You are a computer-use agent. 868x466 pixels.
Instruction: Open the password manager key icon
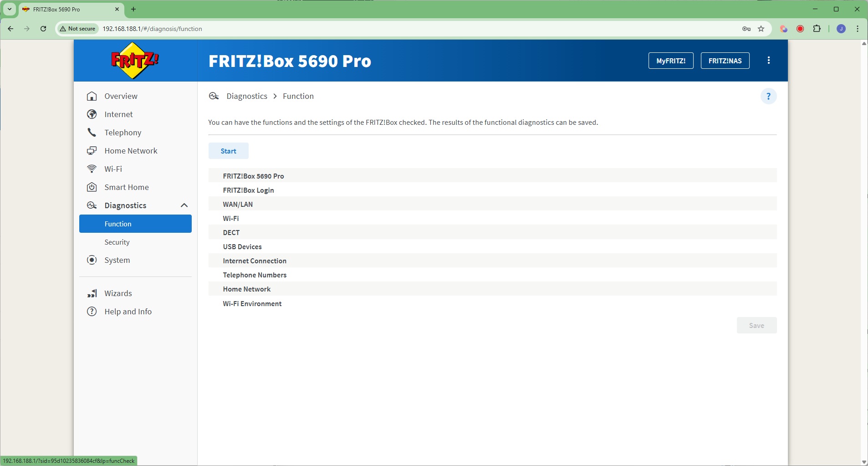[x=746, y=29]
